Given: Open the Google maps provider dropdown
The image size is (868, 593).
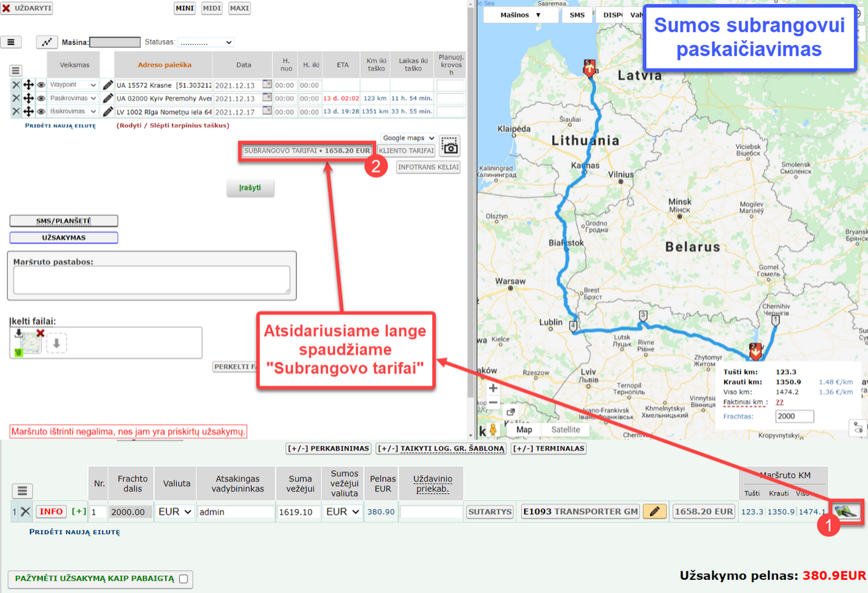Looking at the screenshot, I should [408, 138].
